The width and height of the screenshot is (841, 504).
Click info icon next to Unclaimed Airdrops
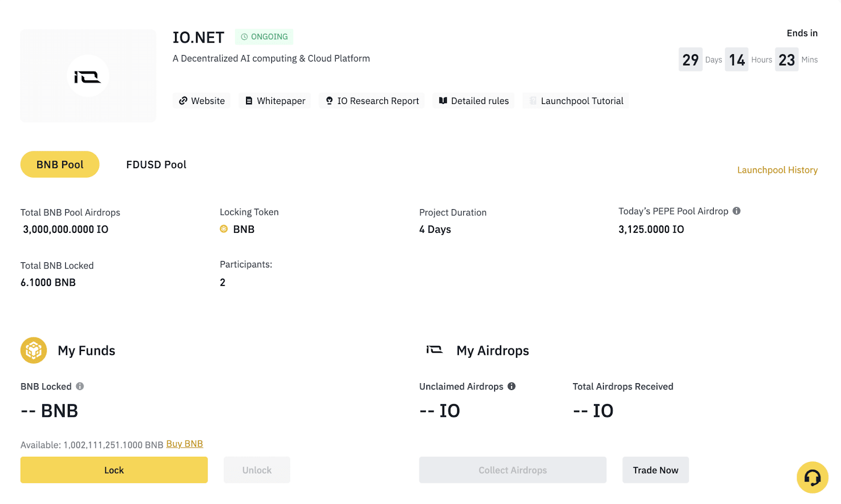[x=511, y=386]
